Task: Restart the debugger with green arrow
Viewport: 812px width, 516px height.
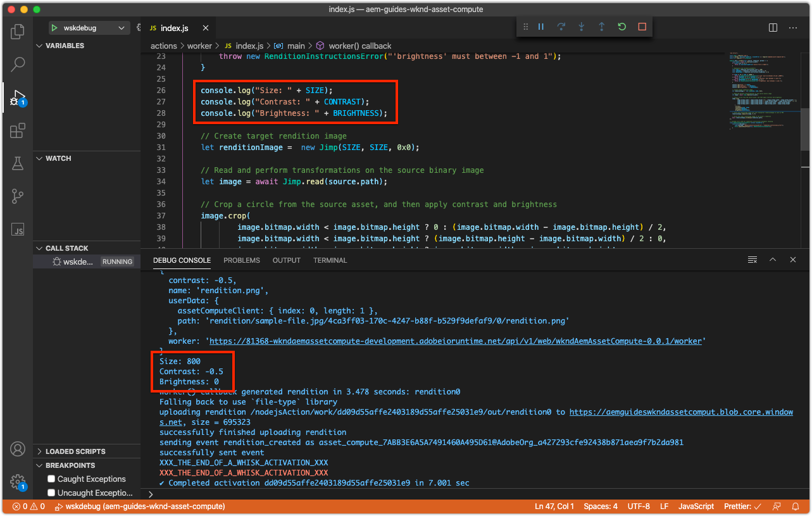Action: coord(621,27)
